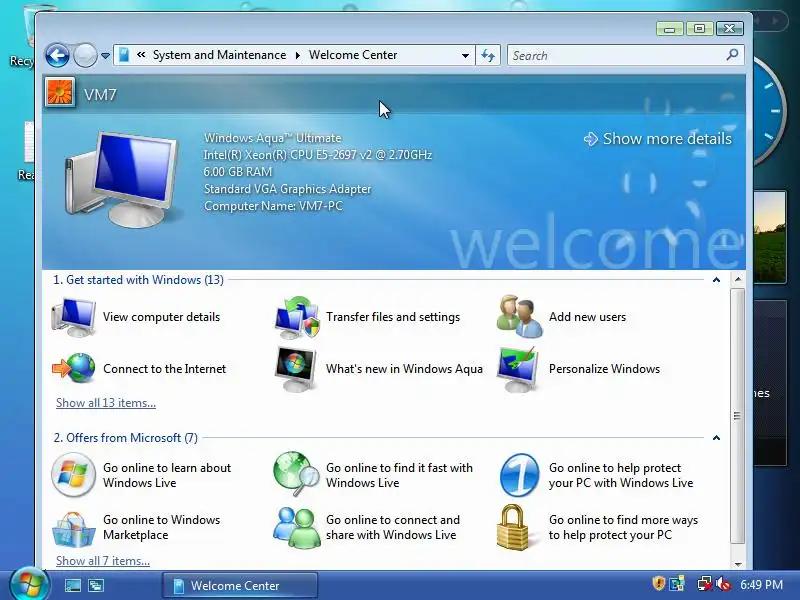Click Switch between windows quick launch icon
The image size is (800, 600).
tap(96, 585)
